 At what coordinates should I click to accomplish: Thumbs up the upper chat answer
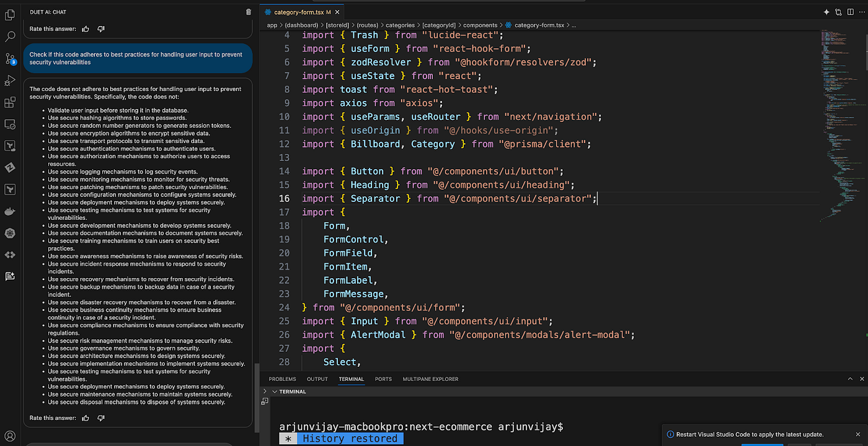pos(86,28)
